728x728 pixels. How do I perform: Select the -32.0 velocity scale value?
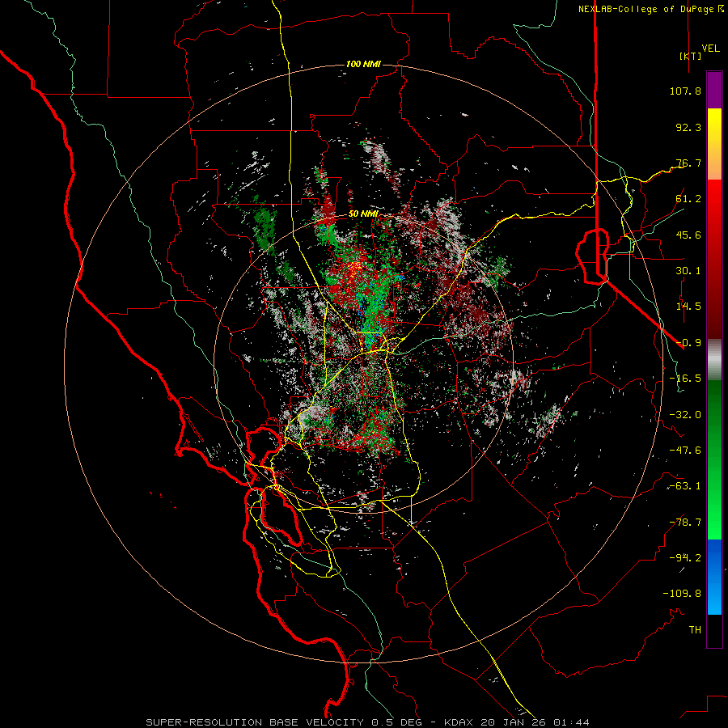pyautogui.click(x=685, y=415)
